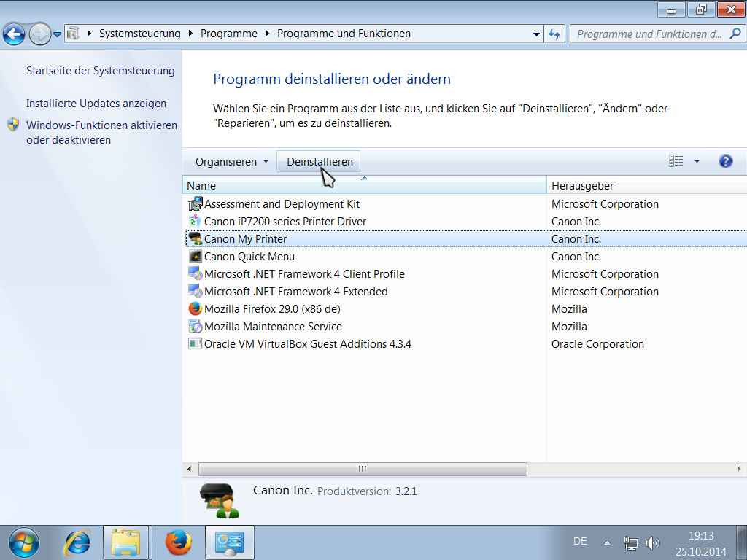The image size is (747, 560).
Task: Click the Deinstallieren button
Action: coord(320,162)
